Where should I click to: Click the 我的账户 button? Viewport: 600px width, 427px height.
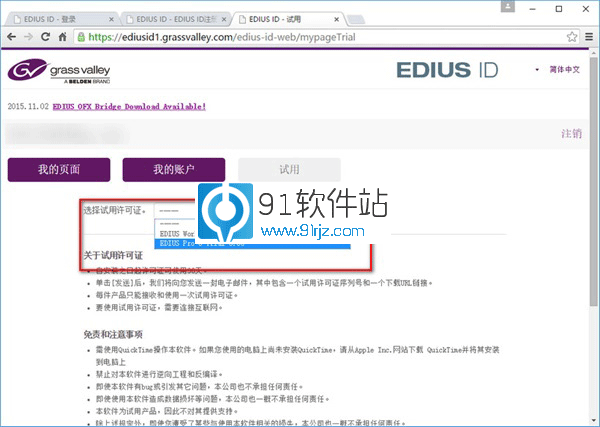tap(173, 170)
